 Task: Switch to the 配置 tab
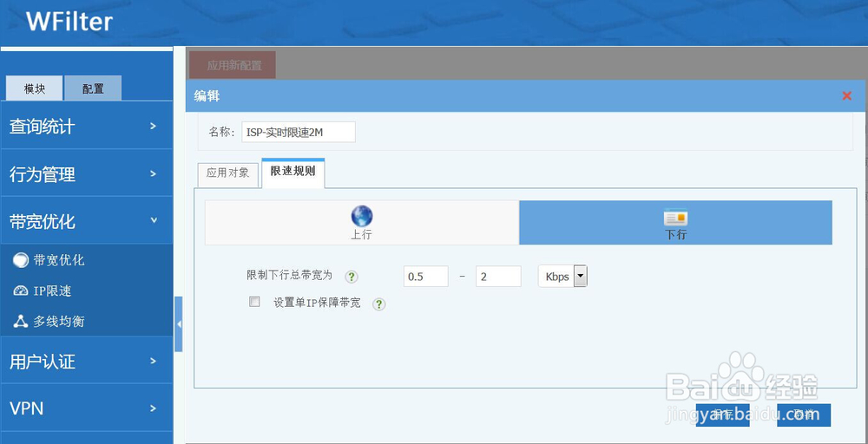(x=93, y=88)
